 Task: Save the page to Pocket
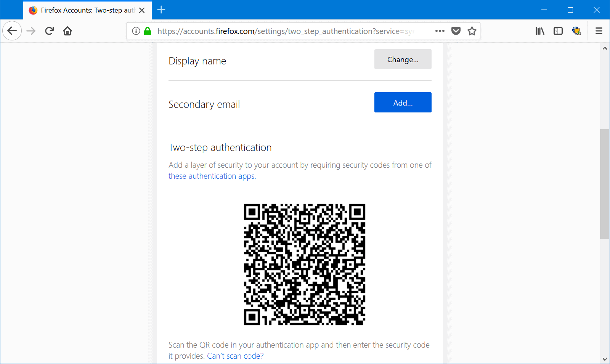[456, 31]
